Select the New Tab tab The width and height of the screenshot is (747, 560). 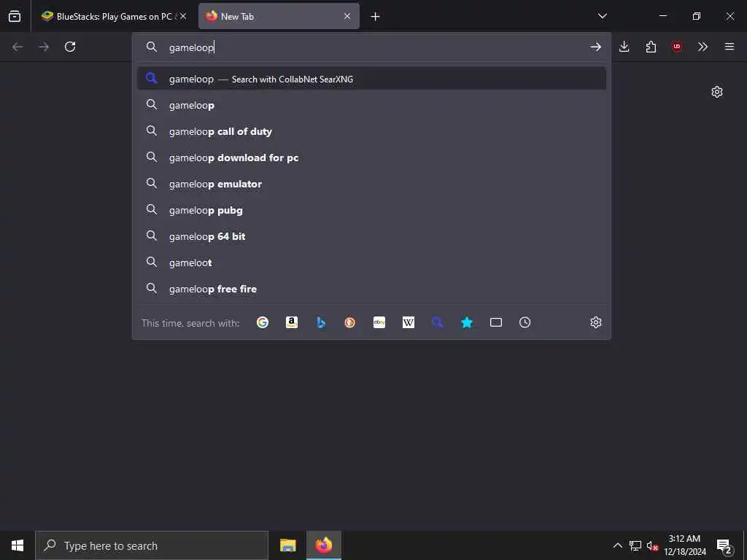click(x=279, y=16)
